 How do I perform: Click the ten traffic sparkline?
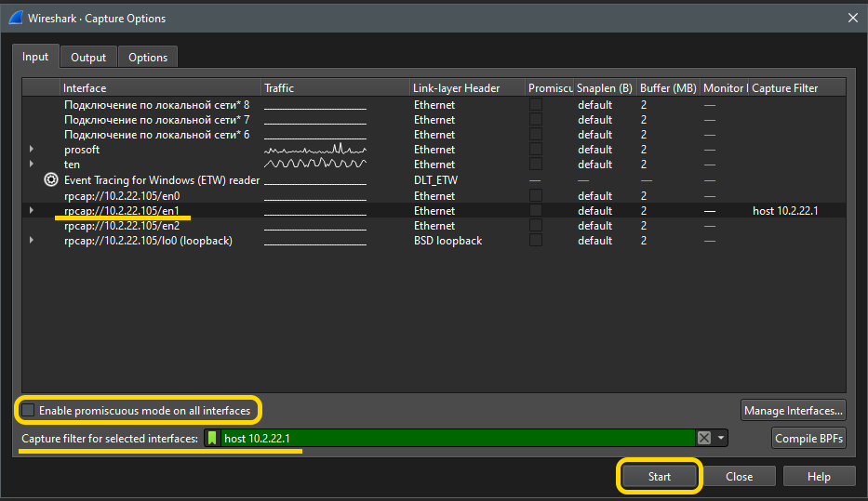(315, 164)
